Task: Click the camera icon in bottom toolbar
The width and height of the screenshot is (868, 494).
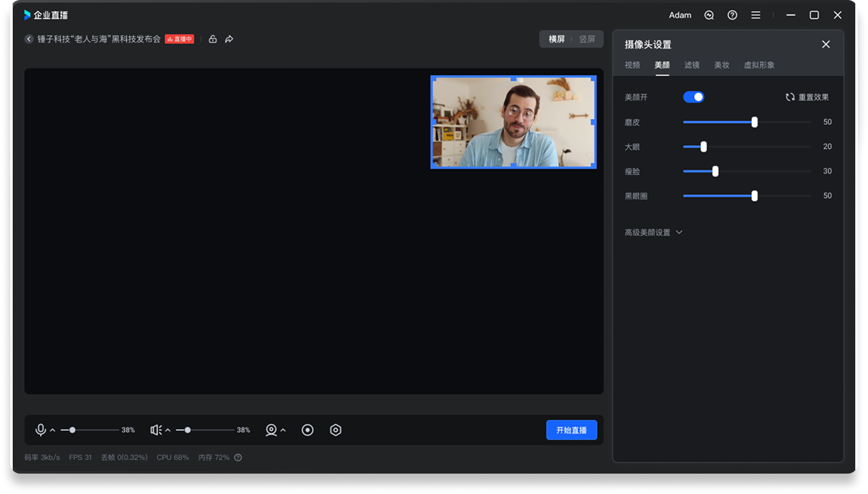Action: click(271, 430)
